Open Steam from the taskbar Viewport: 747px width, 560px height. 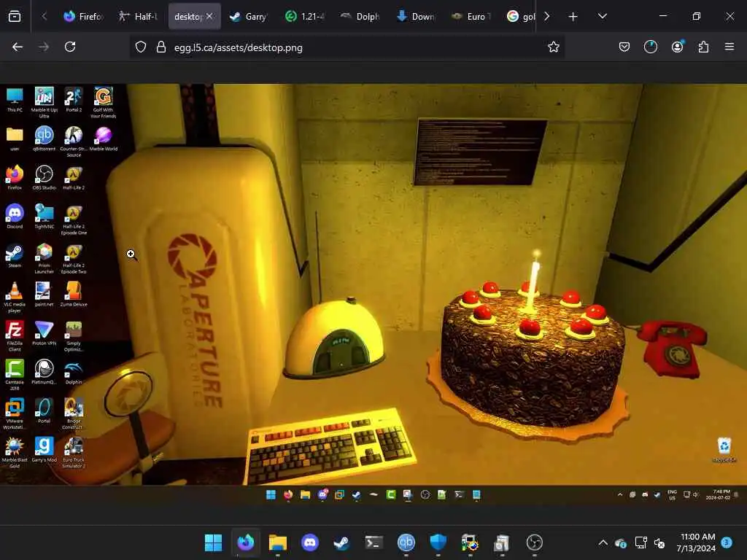coord(341,542)
